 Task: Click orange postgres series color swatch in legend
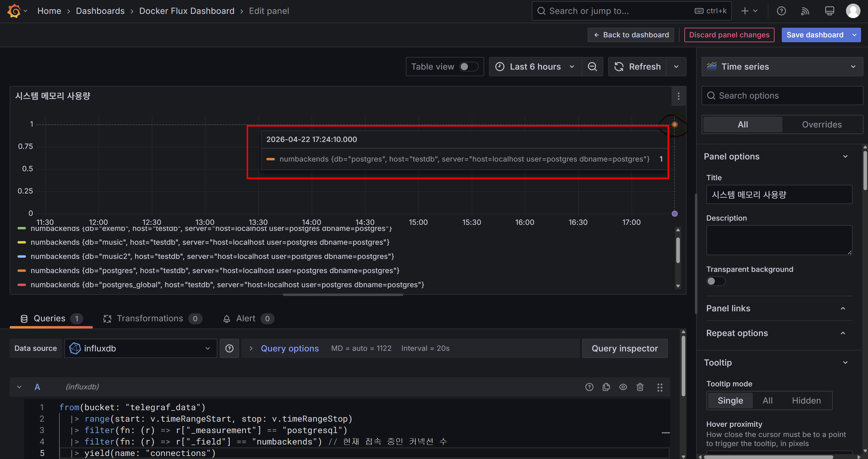point(22,270)
